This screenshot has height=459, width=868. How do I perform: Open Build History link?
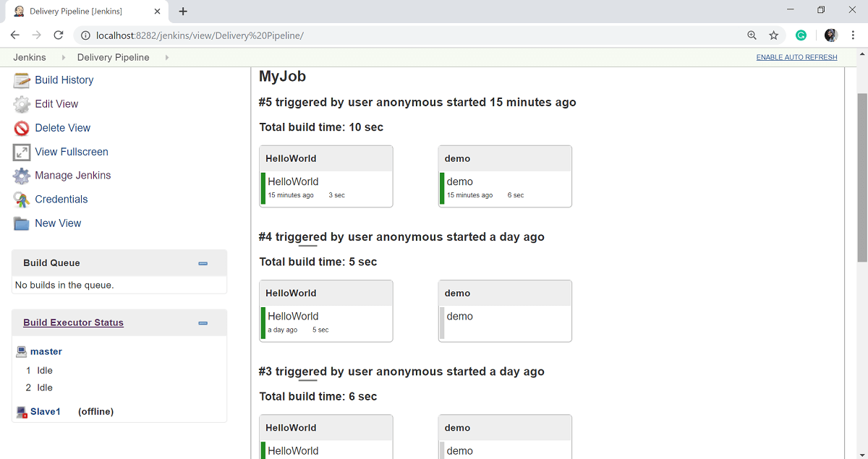pos(64,80)
